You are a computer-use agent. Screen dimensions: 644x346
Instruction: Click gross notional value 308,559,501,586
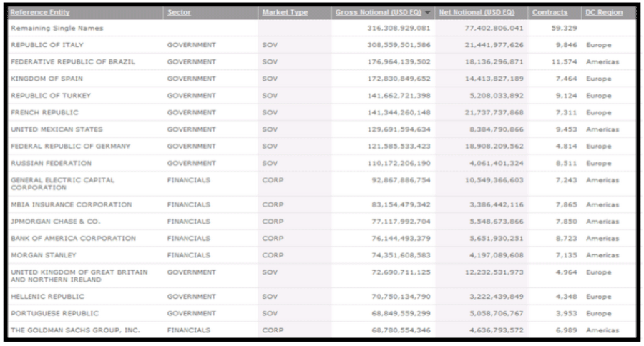pyautogui.click(x=399, y=45)
